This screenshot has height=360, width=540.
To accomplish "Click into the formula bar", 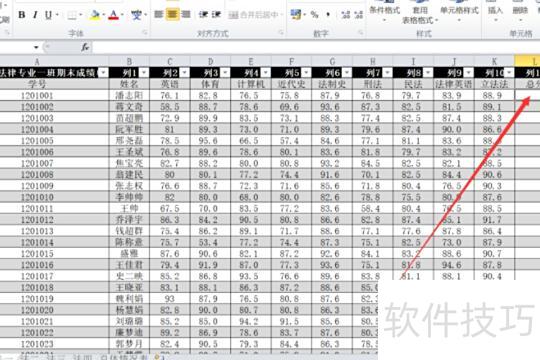I will pyautogui.click(x=315, y=47).
